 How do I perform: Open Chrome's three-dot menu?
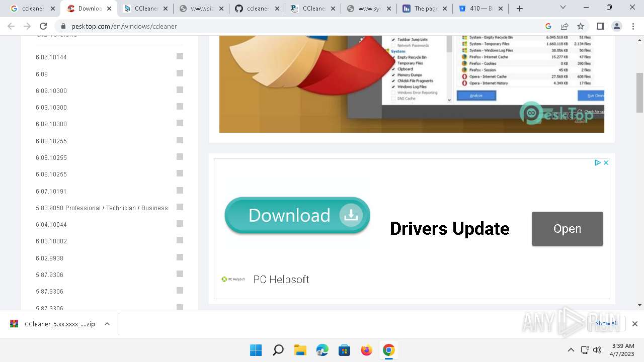[x=633, y=26]
